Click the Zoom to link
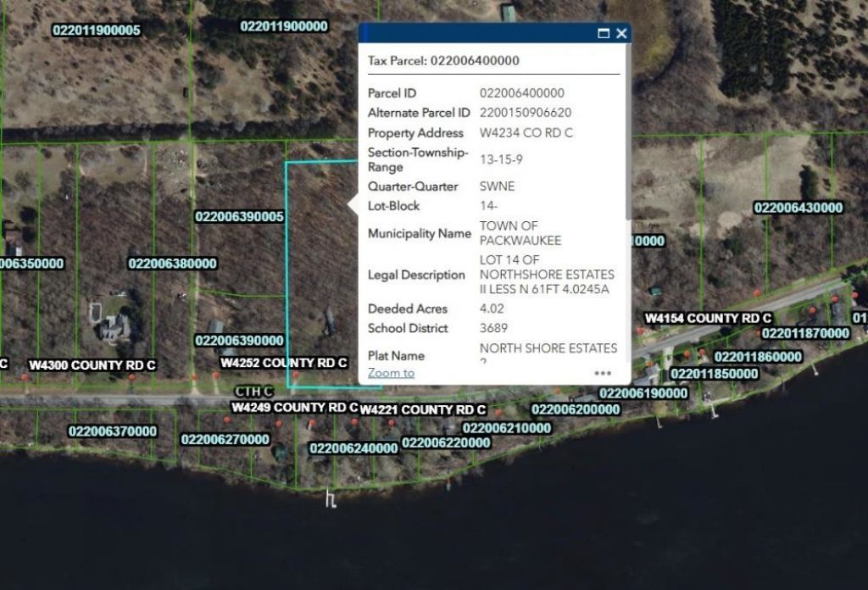 point(391,373)
